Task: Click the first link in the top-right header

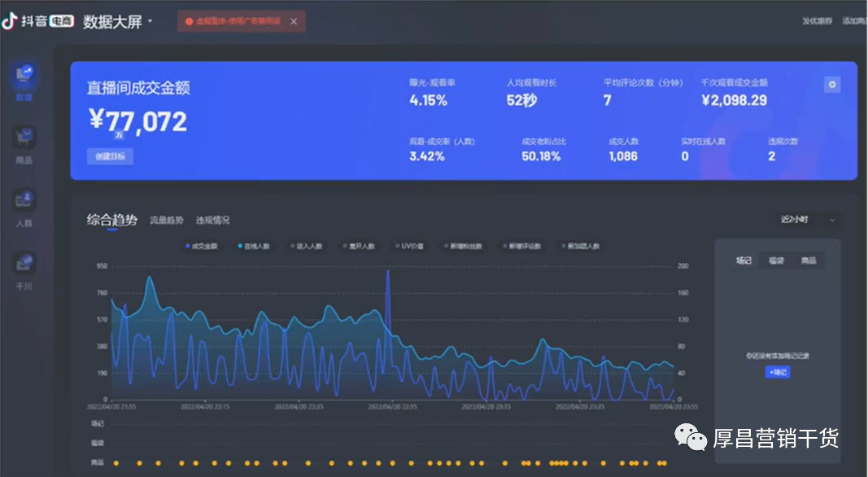Action: coord(817,21)
